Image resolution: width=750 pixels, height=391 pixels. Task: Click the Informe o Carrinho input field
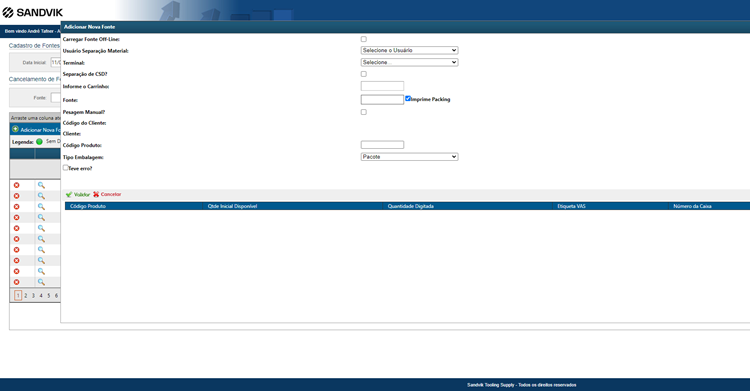click(382, 86)
